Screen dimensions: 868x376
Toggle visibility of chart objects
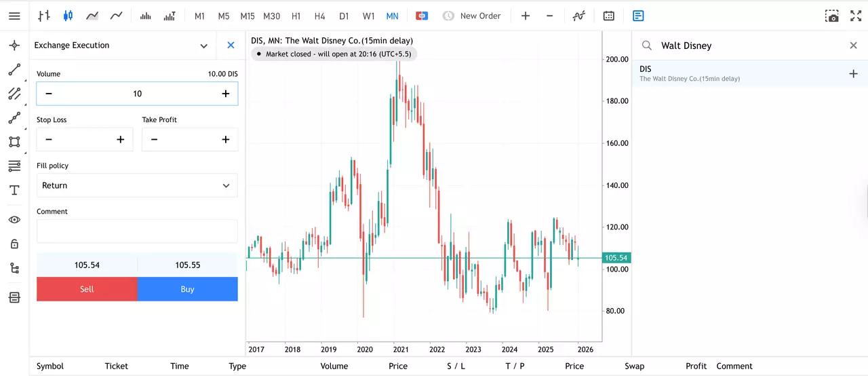[x=14, y=220]
